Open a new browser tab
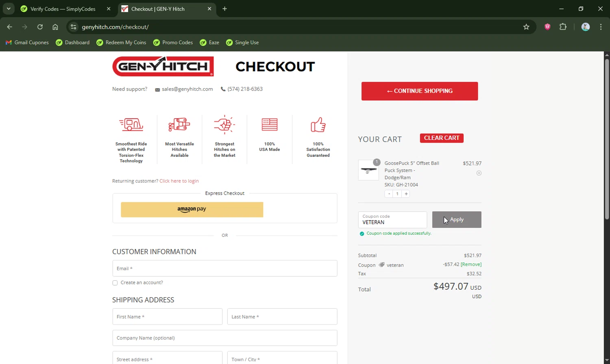 tap(224, 9)
